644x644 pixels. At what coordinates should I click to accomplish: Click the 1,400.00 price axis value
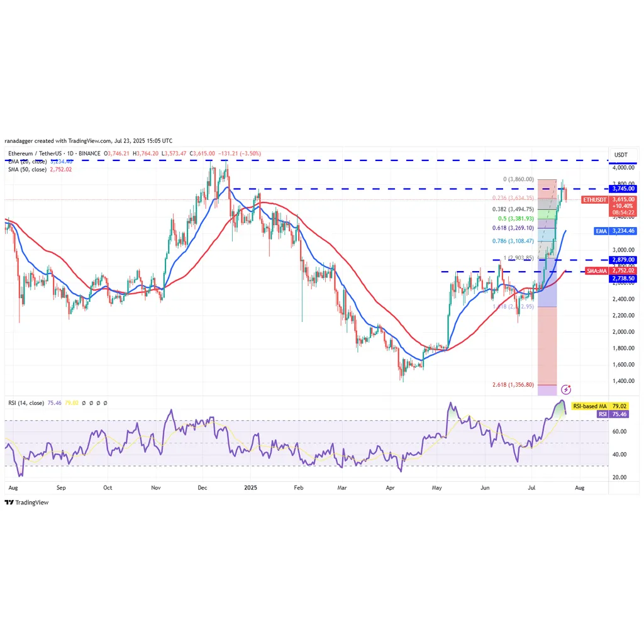pos(623,381)
